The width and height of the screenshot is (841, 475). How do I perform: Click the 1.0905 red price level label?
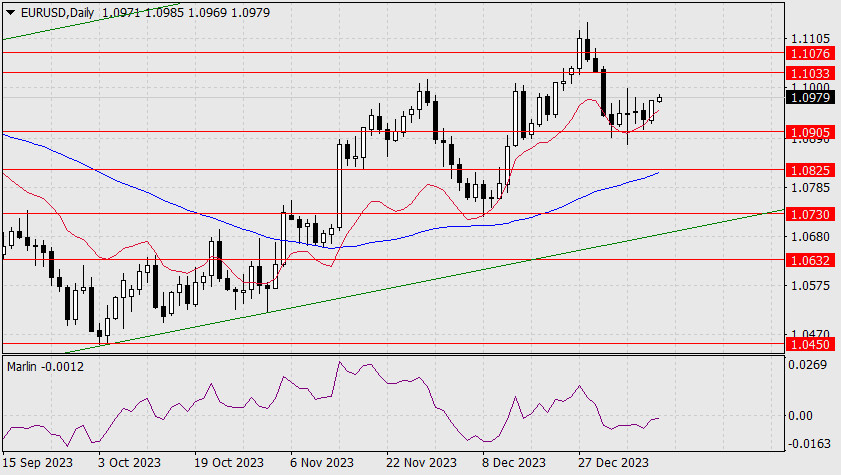tap(810, 132)
